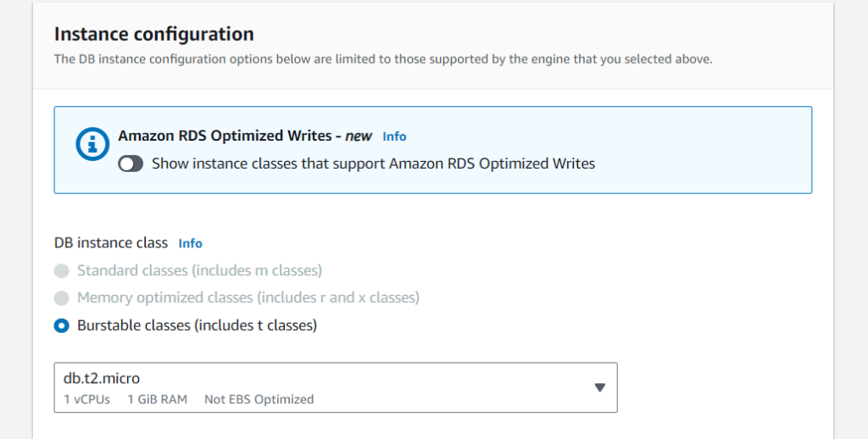The width and height of the screenshot is (868, 439).
Task: Open Info link next to DB instance class
Action: (190, 243)
